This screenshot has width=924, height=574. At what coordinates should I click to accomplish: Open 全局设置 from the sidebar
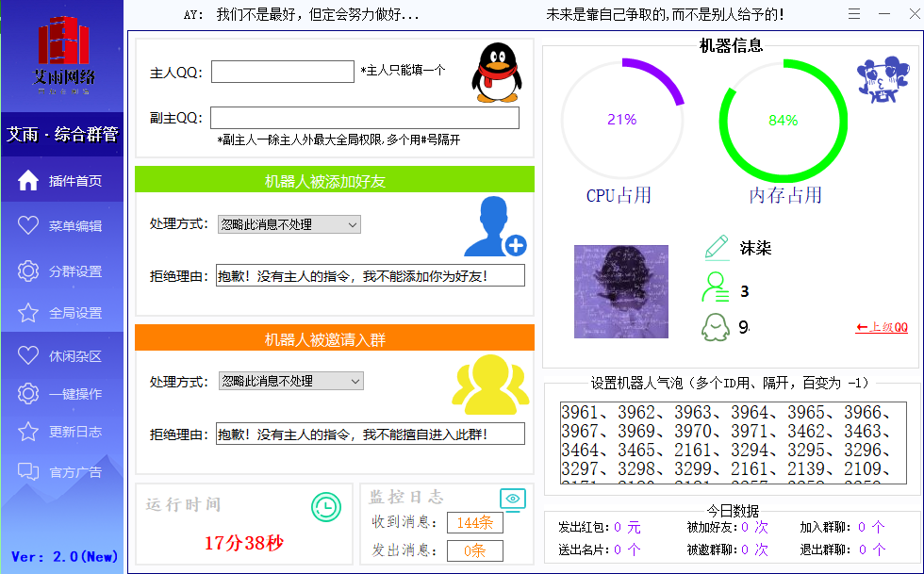62,313
